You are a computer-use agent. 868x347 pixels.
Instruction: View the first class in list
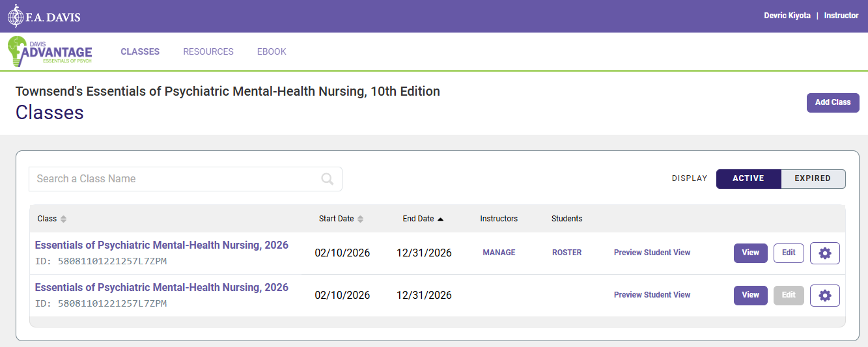750,253
